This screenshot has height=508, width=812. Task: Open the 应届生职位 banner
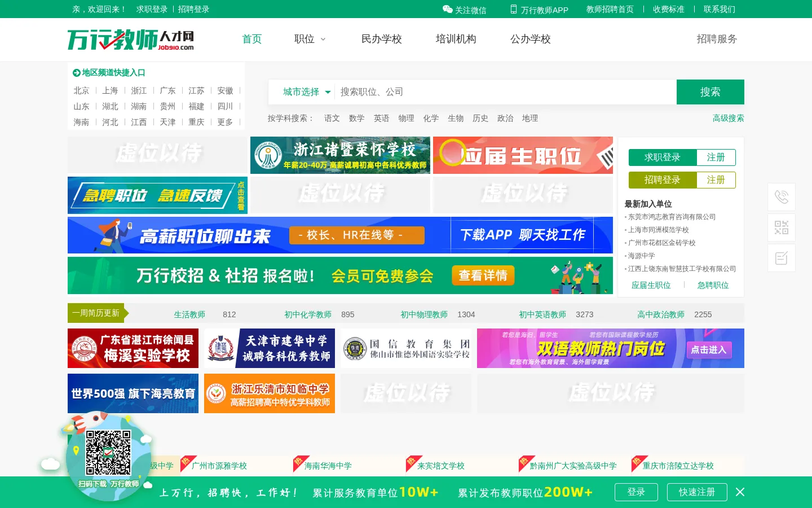tap(523, 155)
